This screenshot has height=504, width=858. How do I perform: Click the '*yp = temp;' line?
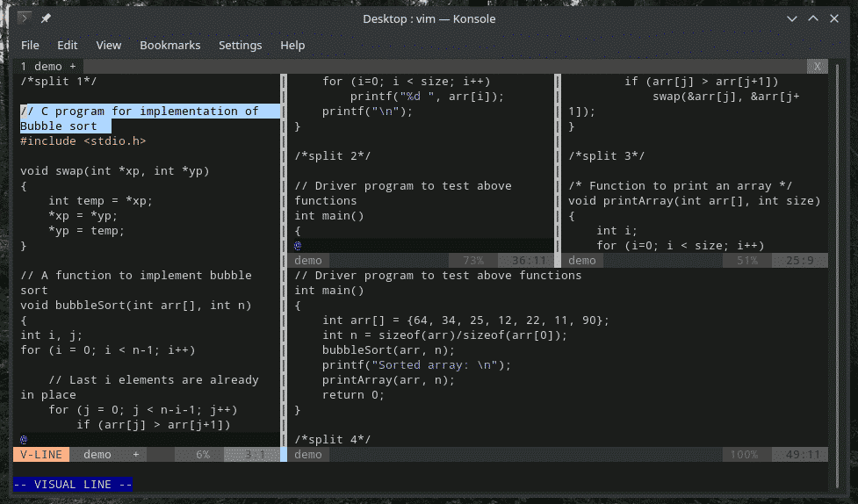86,230
